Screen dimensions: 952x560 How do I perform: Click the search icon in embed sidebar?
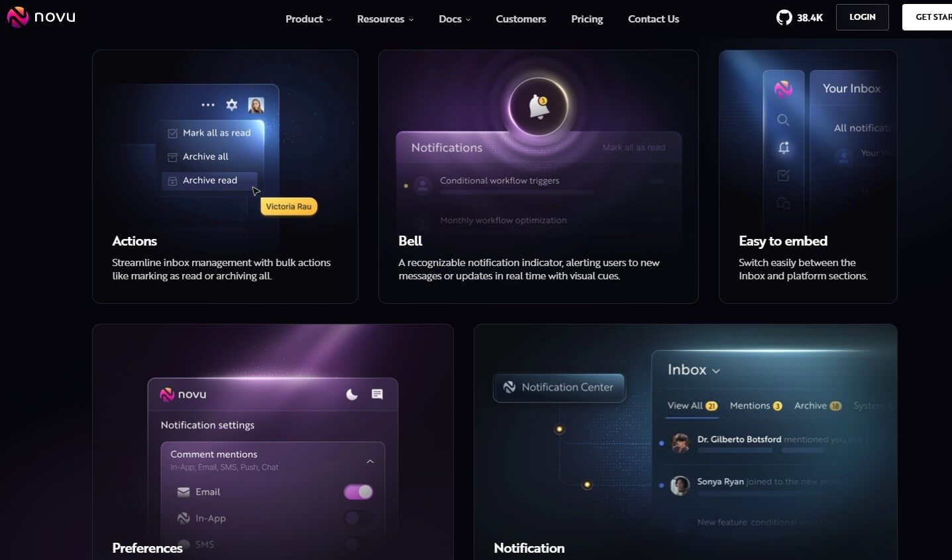pyautogui.click(x=783, y=120)
